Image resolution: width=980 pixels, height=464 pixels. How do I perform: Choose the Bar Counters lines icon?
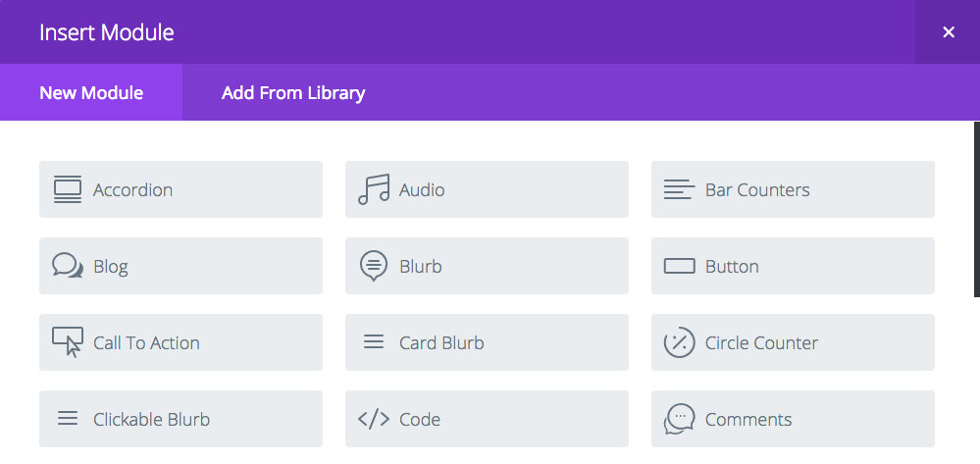point(679,189)
